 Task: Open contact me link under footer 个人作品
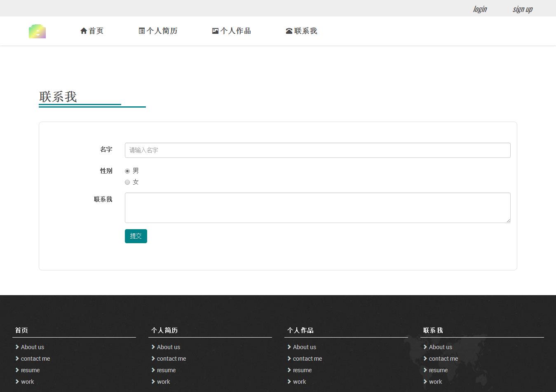[x=307, y=359]
